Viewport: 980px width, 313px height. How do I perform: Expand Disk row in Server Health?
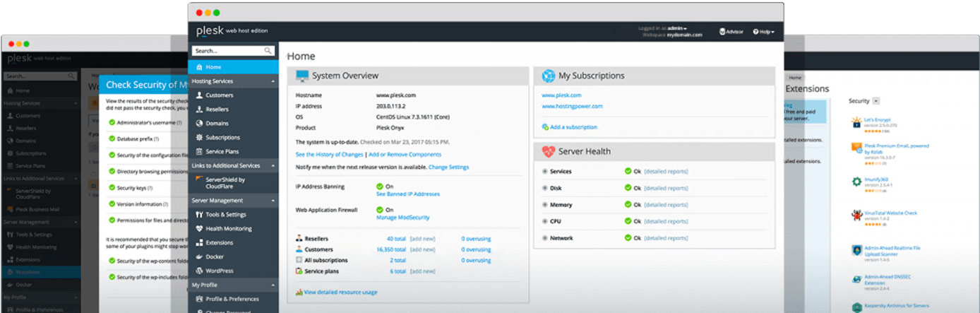[544, 189]
